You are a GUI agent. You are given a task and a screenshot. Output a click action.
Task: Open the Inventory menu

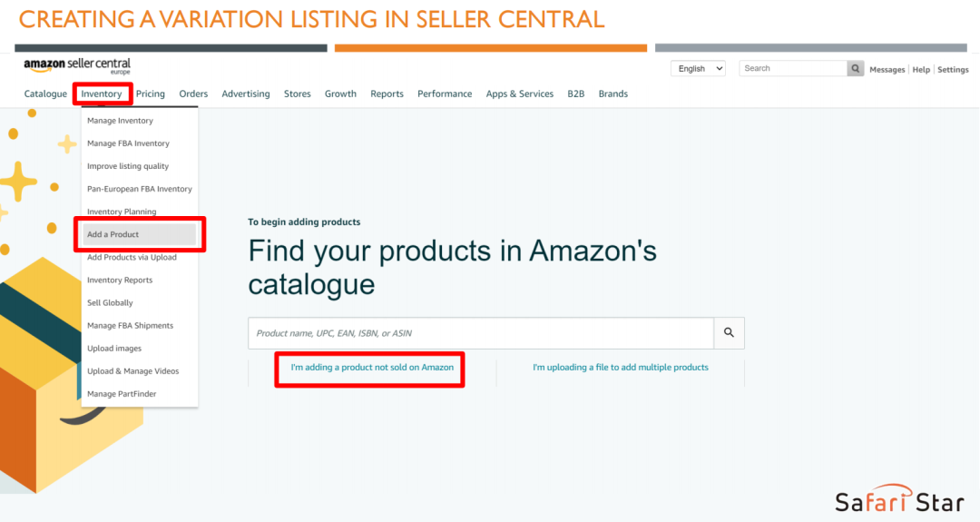click(x=102, y=94)
